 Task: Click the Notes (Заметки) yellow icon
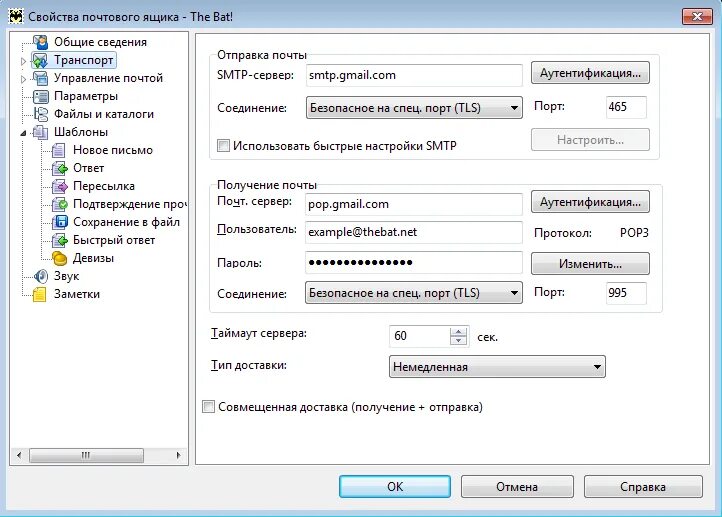tap(40, 294)
